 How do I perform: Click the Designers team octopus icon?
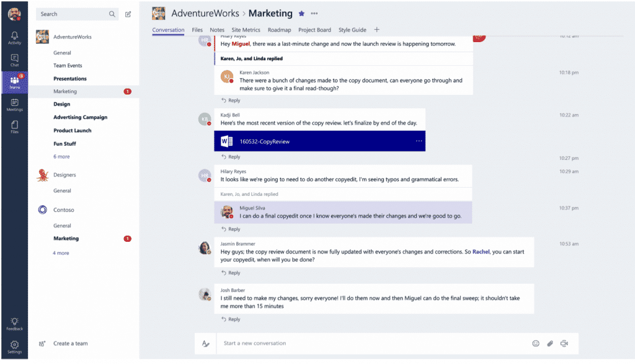pyautogui.click(x=43, y=175)
